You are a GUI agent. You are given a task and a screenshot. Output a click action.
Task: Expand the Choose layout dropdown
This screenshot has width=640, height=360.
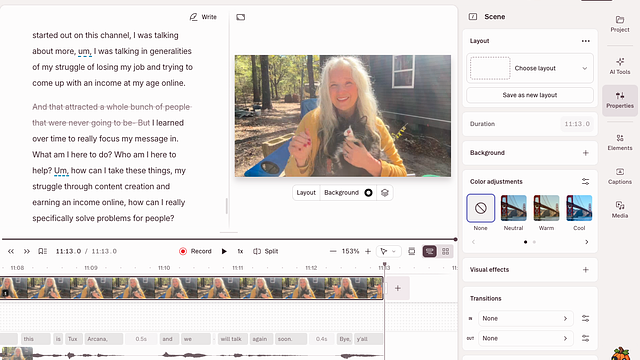[x=530, y=68]
